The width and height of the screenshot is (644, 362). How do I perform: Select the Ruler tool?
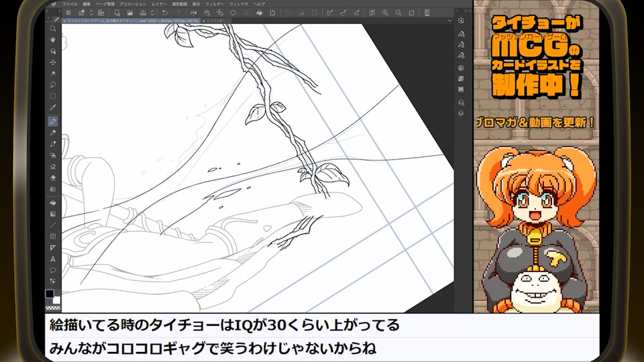pyautogui.click(x=52, y=247)
